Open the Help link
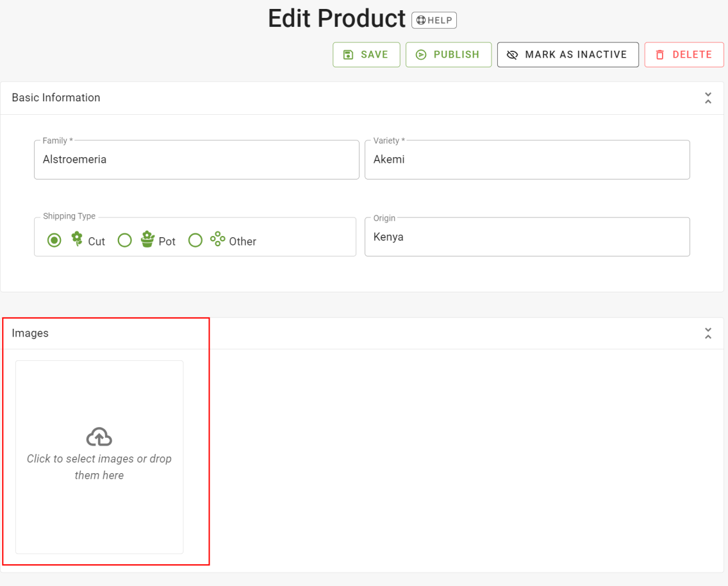This screenshot has width=728, height=586. pos(434,21)
